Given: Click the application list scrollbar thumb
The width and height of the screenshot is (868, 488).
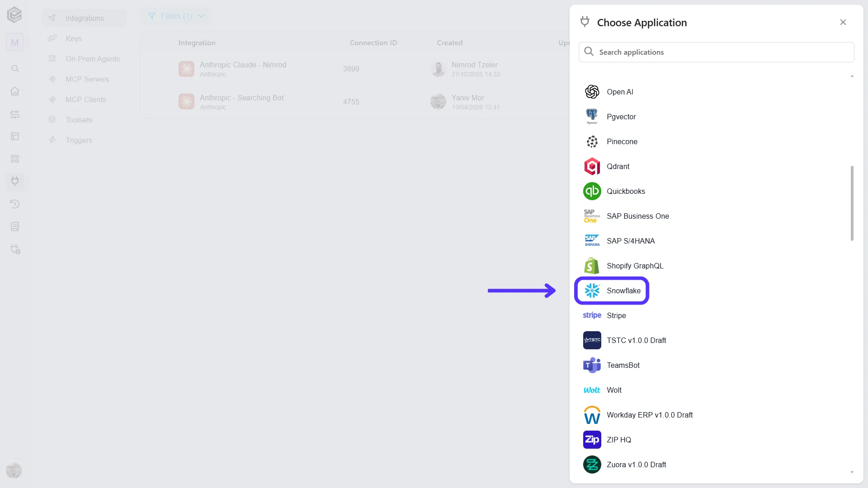Looking at the screenshot, I should (x=852, y=203).
